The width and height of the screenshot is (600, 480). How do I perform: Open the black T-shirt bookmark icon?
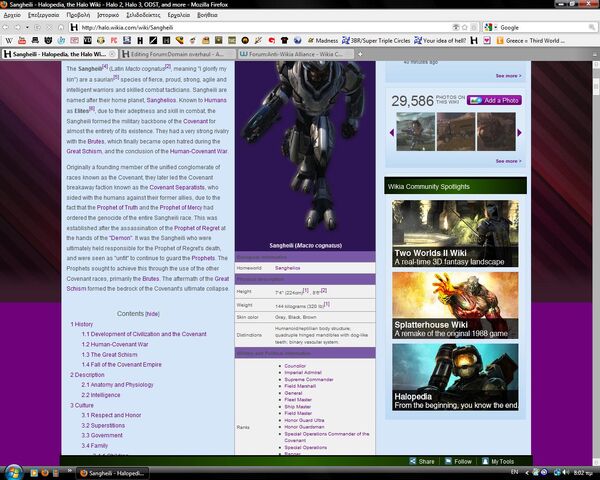click(284, 40)
